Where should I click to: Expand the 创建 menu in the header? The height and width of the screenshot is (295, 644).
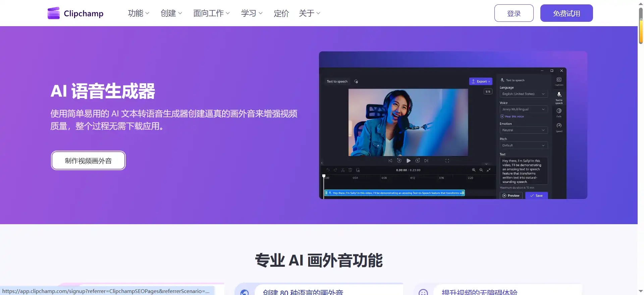(x=171, y=13)
